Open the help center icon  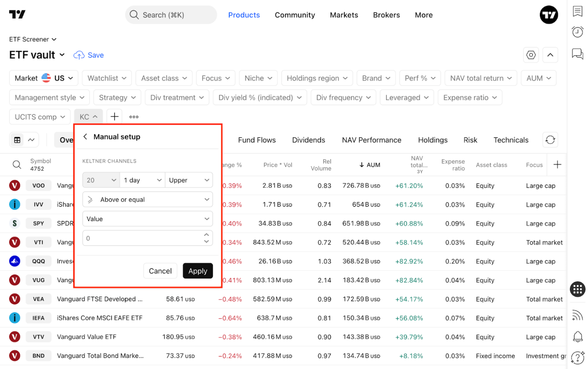pyautogui.click(x=577, y=357)
